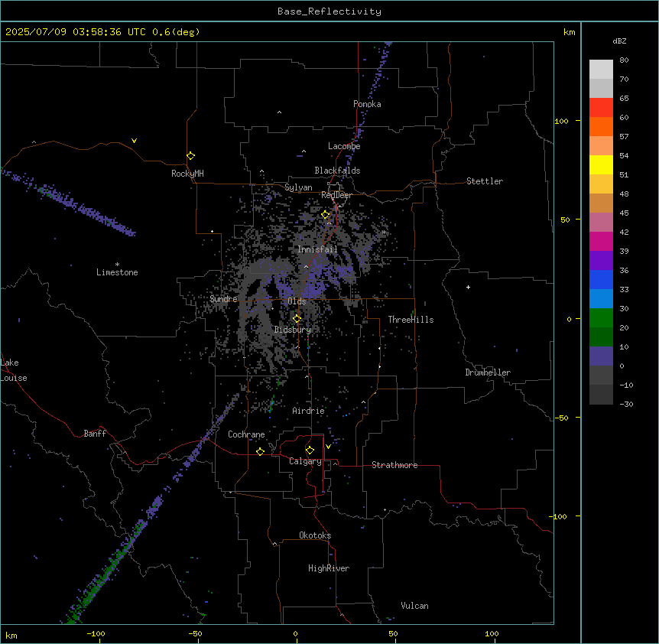The height and width of the screenshot is (644, 659).
Task: Click the Blackfalds city label
Action: tap(337, 171)
